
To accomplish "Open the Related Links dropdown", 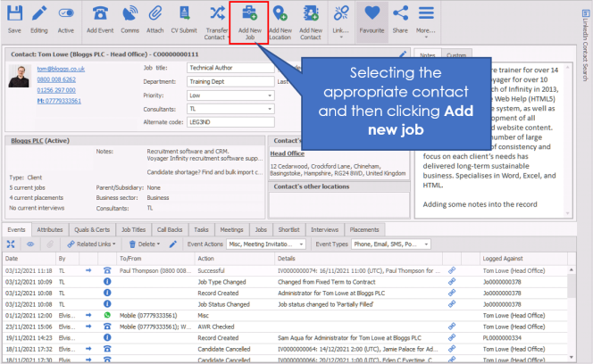I will (x=90, y=243).
